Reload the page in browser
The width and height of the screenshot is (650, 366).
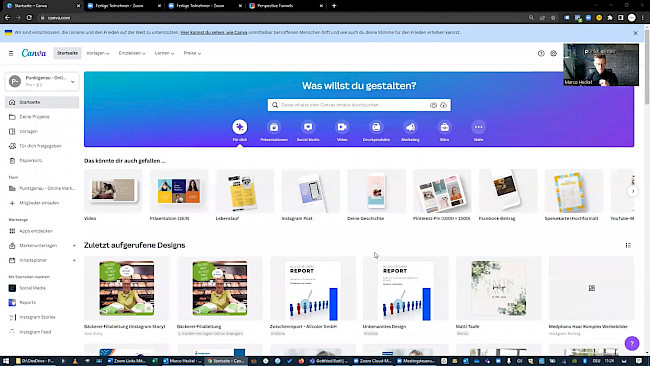point(29,17)
